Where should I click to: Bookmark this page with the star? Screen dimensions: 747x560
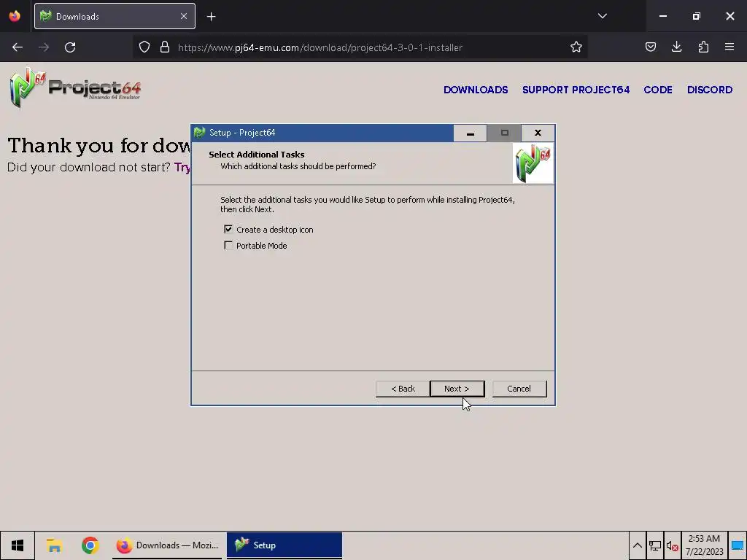[x=576, y=47]
